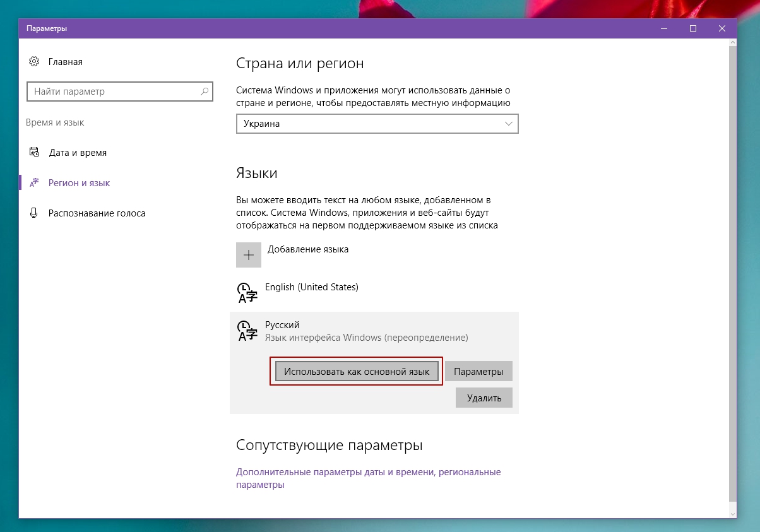Open the Распознавание голоса section
The height and width of the screenshot is (532, 760).
(x=97, y=213)
